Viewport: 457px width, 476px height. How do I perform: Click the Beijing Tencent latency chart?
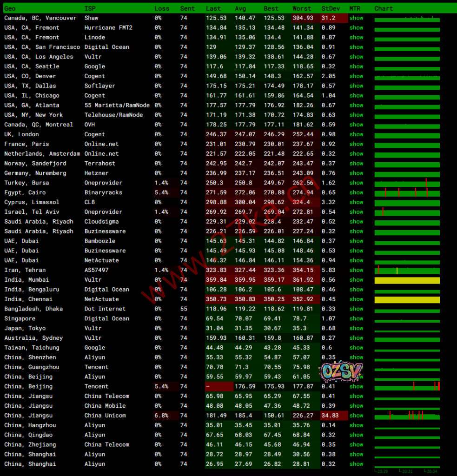407,386
